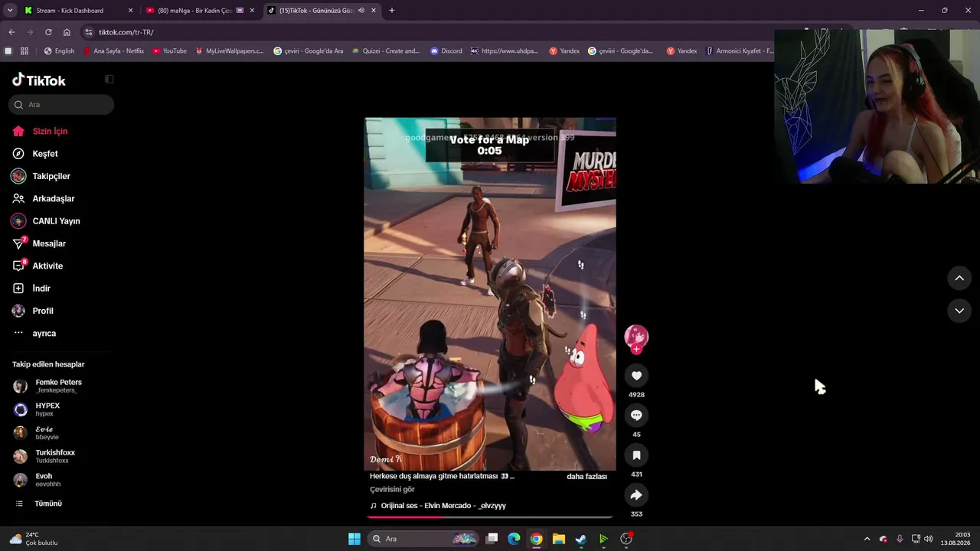Go to the previous video with up chevron

click(x=959, y=278)
